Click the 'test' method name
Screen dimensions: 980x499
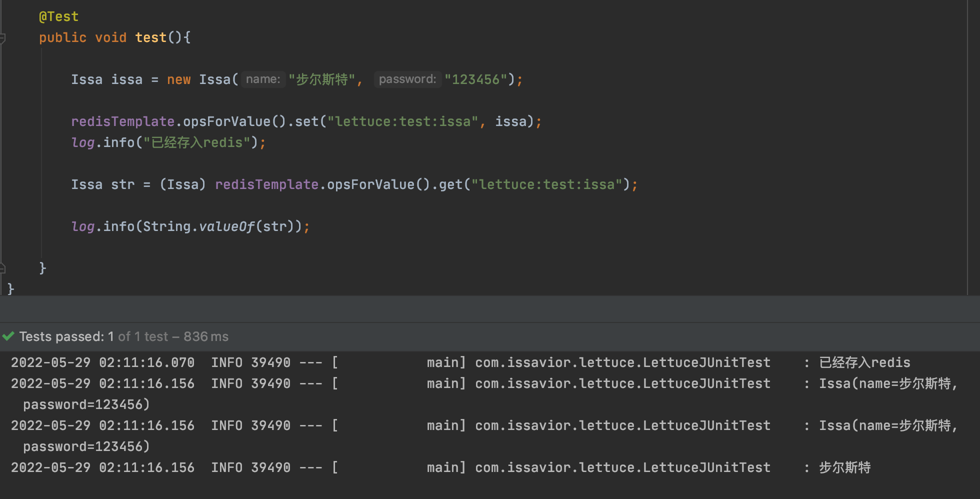point(150,37)
